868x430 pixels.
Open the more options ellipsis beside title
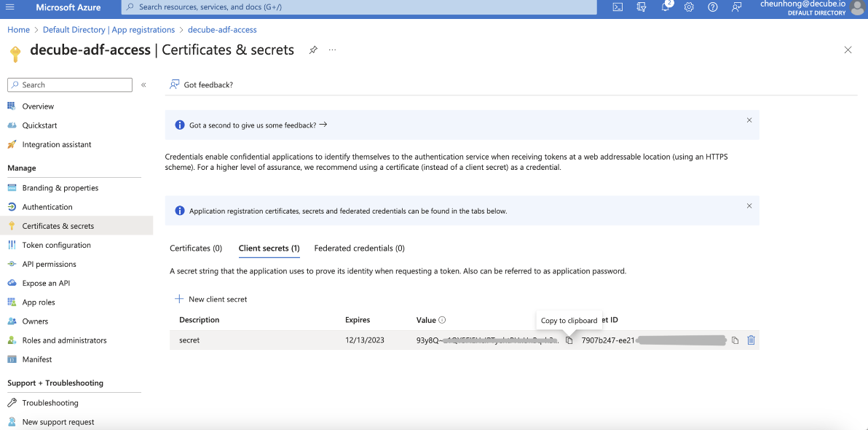click(332, 50)
